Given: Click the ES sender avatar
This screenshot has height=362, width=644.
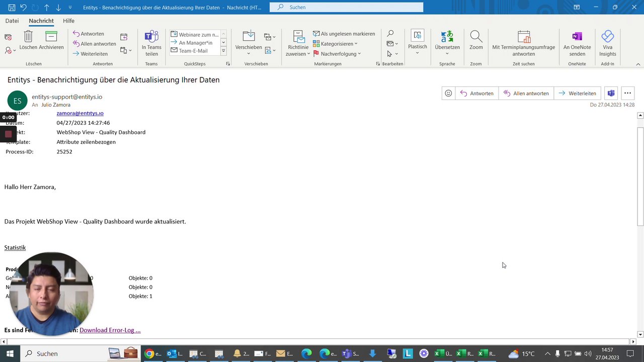Looking at the screenshot, I should 17,101.
